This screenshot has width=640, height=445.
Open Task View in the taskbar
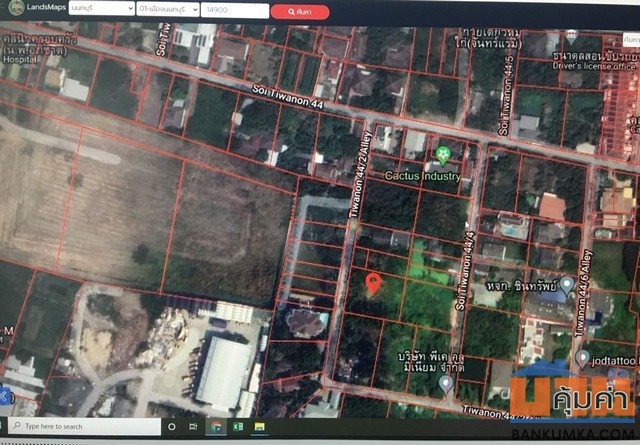[193, 427]
